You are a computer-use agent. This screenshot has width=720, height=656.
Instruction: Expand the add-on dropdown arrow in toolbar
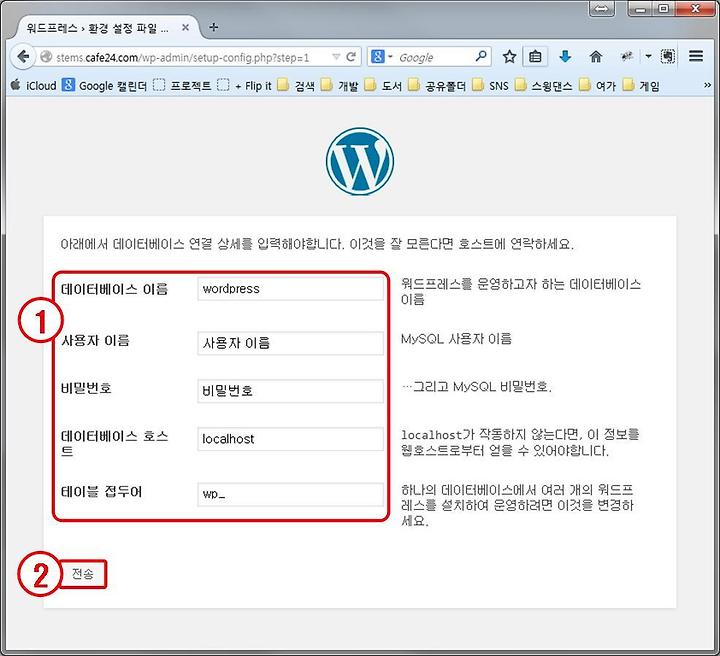point(648,56)
